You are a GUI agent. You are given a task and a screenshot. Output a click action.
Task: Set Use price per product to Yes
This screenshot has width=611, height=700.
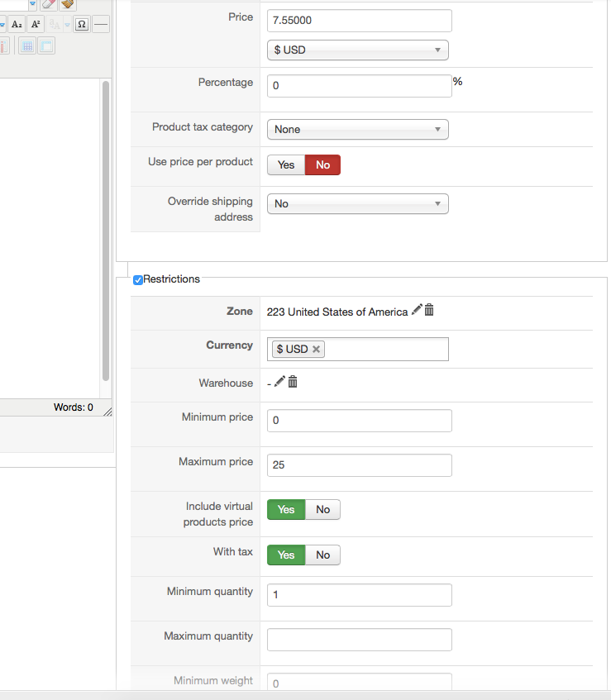click(286, 165)
